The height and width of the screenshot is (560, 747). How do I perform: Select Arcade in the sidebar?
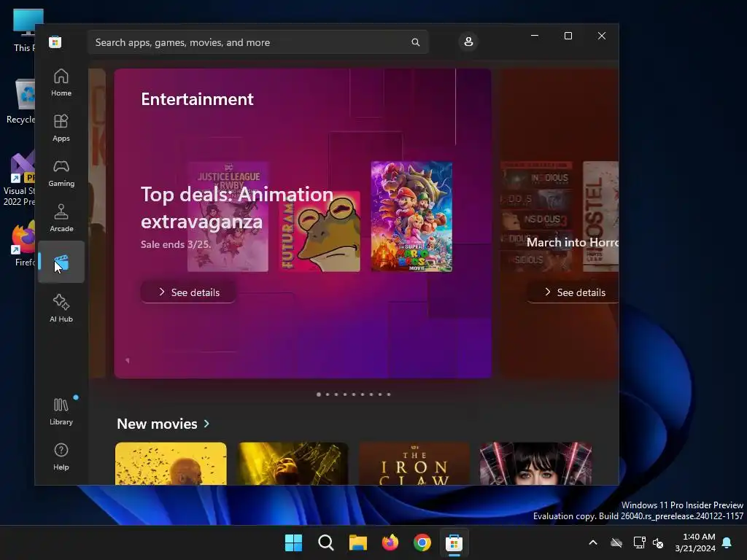(x=61, y=218)
